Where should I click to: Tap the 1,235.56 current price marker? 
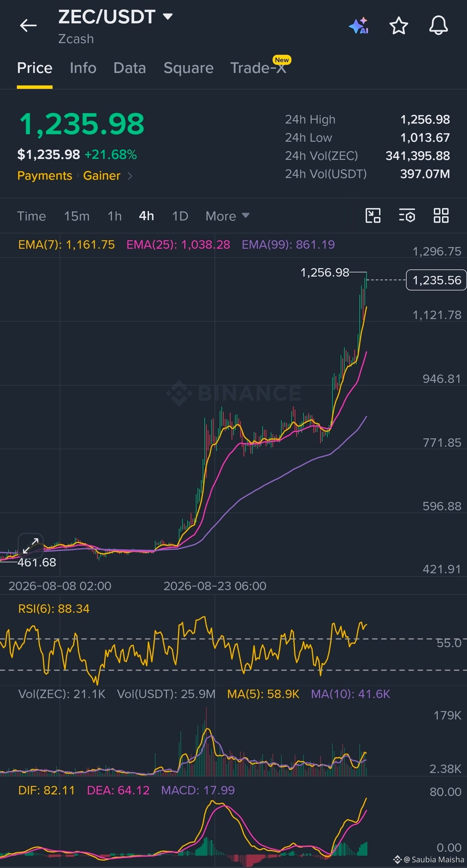click(x=436, y=280)
